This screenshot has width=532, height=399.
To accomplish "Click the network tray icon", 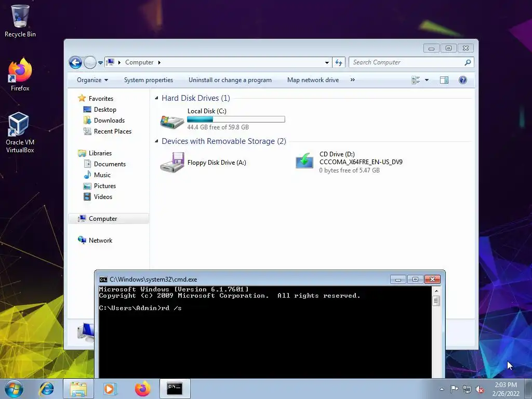I will 467,390.
